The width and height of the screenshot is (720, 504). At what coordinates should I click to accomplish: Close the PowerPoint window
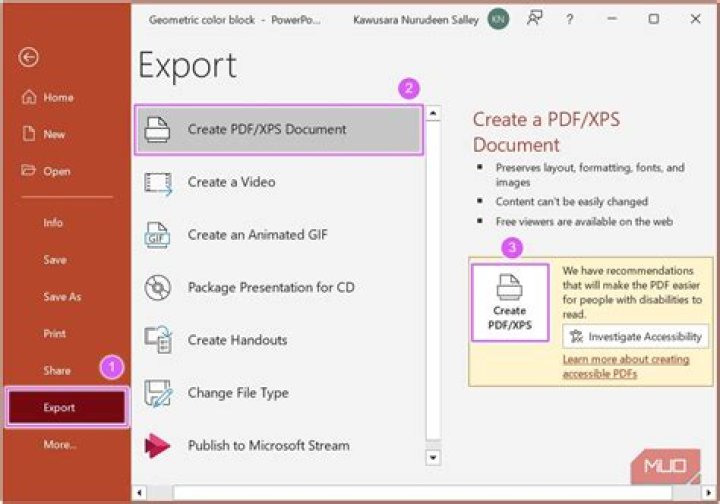coord(696,19)
